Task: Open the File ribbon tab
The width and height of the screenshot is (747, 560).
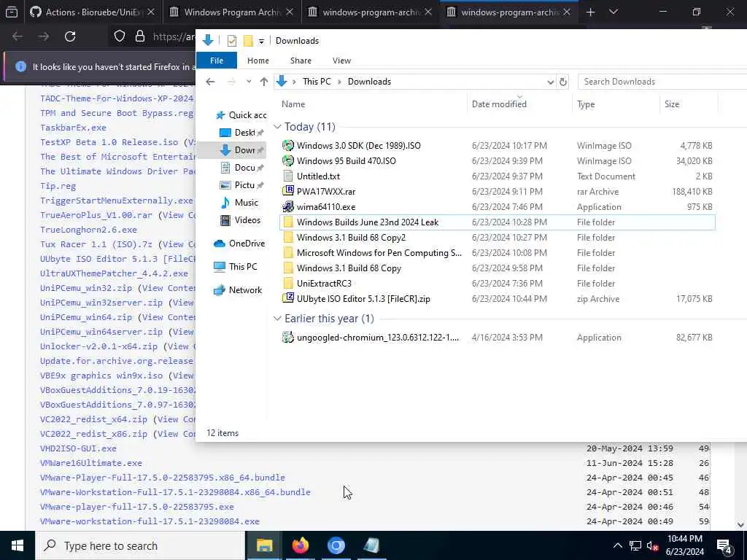Action: [x=217, y=61]
